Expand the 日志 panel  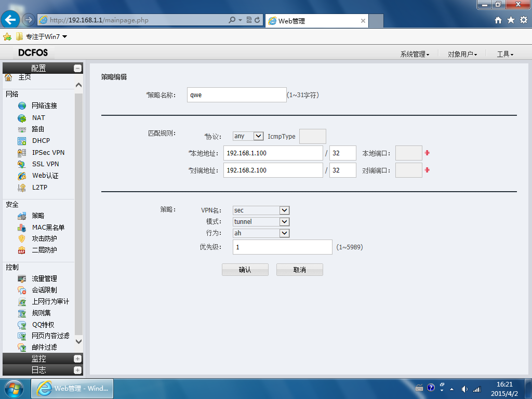coord(78,370)
